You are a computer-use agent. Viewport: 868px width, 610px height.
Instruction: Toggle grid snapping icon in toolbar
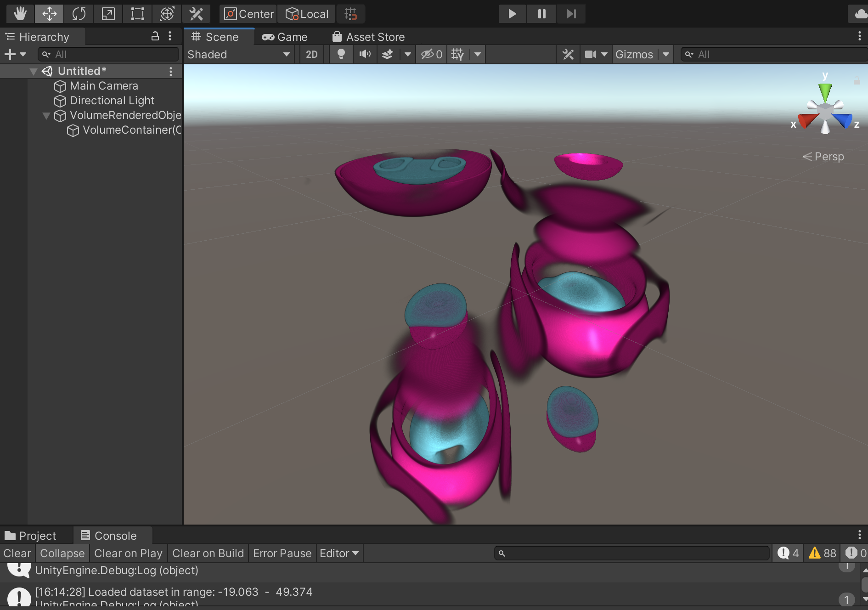coord(351,14)
